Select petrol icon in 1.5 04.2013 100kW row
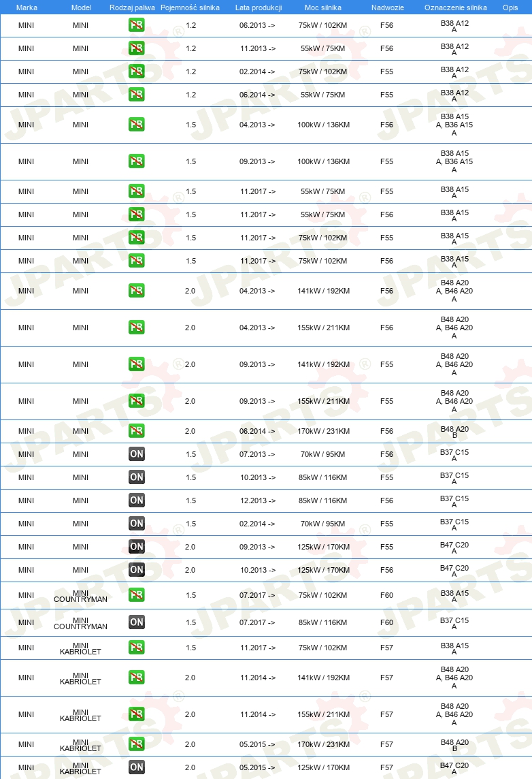Viewport: 532px width, 779px height. click(x=137, y=124)
